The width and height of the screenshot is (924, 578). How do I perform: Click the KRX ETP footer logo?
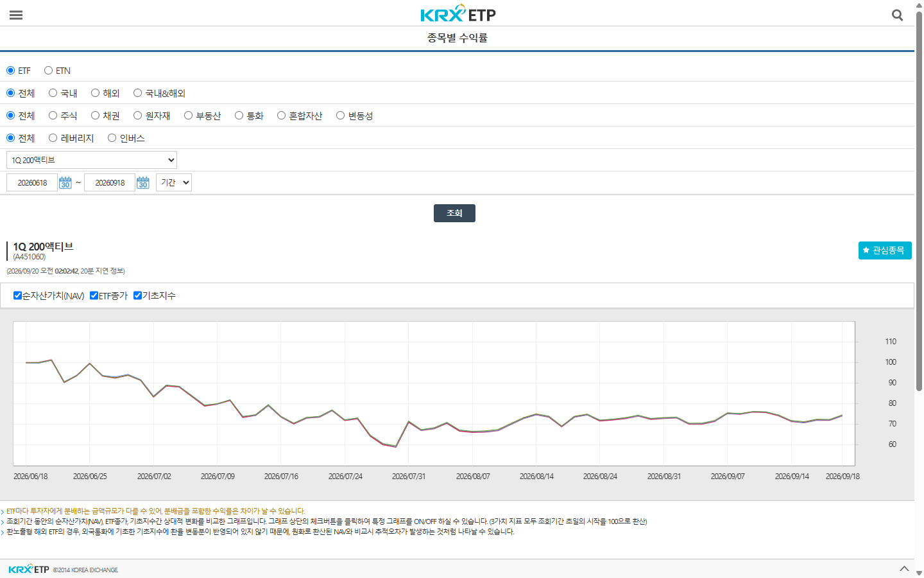point(29,569)
